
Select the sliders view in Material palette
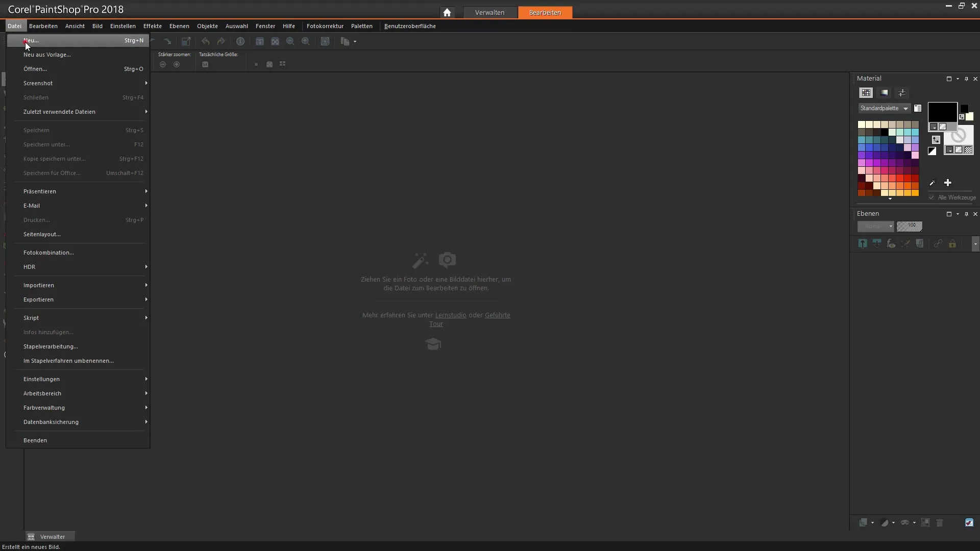tap(902, 93)
